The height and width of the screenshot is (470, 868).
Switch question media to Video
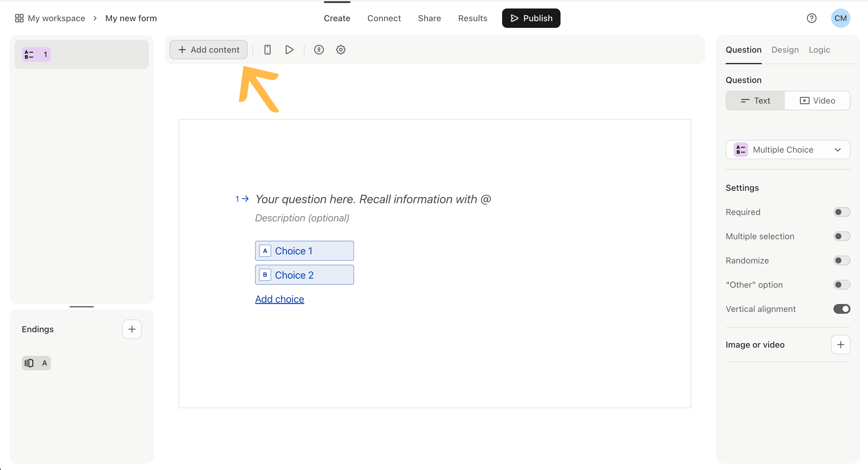pyautogui.click(x=818, y=100)
